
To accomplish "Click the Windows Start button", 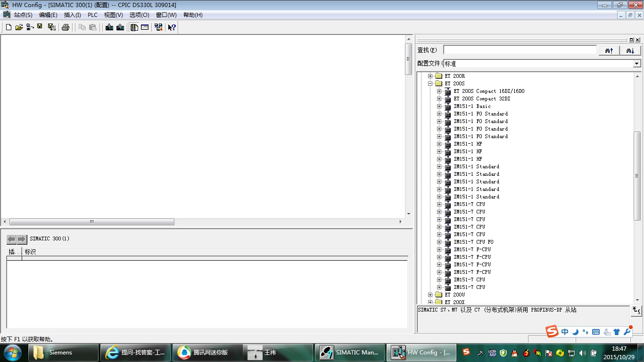I will 13,353.
